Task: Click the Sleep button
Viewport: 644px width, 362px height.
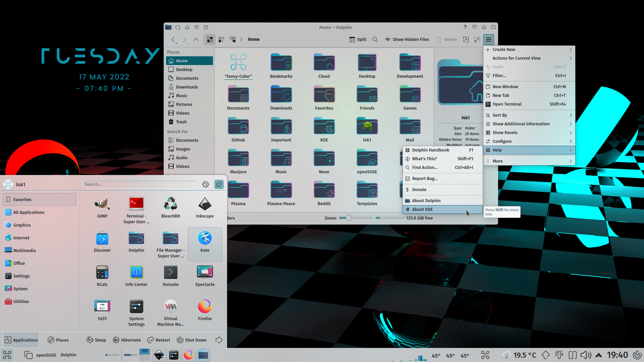Action: pyautogui.click(x=96, y=340)
